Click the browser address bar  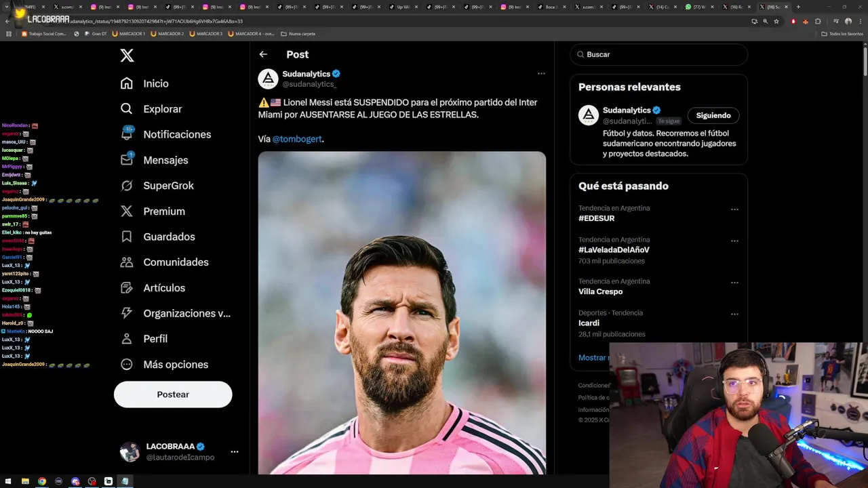pyautogui.click(x=407, y=21)
